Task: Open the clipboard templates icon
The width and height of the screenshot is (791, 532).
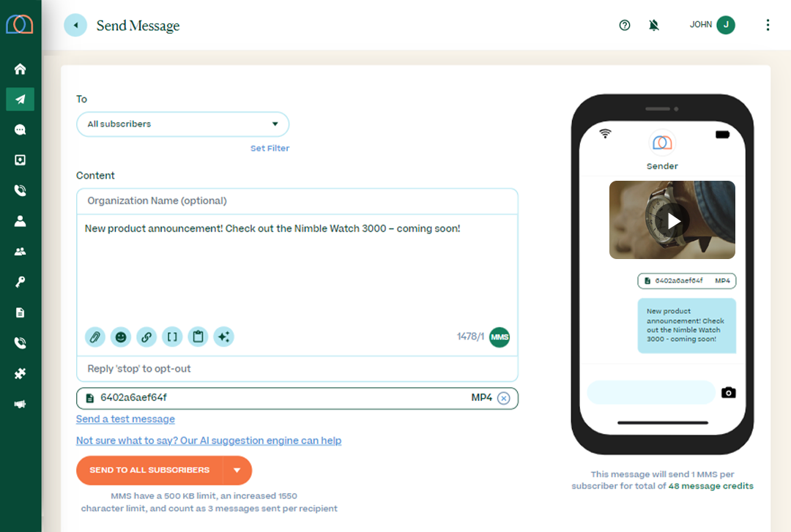Action: pyautogui.click(x=198, y=337)
